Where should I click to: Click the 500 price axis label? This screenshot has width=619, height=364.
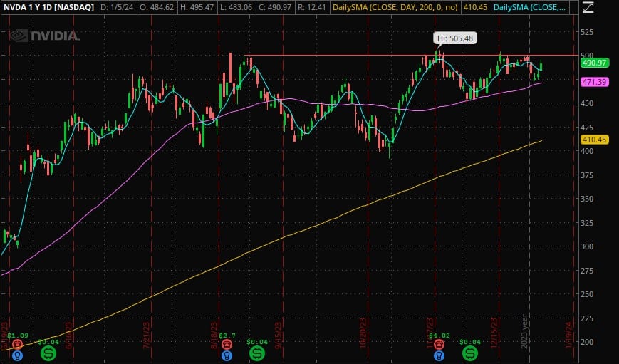click(x=587, y=56)
